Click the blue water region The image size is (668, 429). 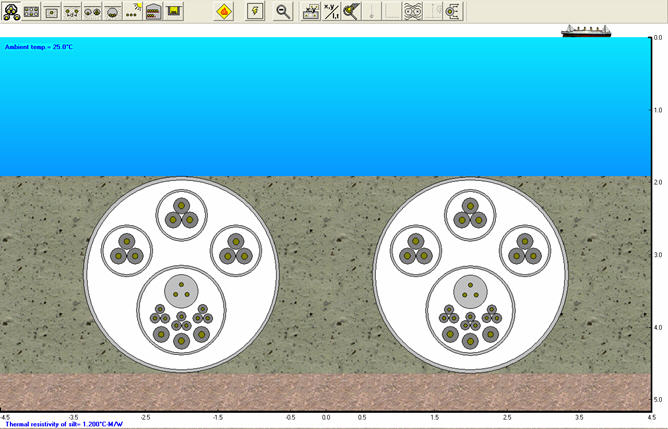[330, 110]
